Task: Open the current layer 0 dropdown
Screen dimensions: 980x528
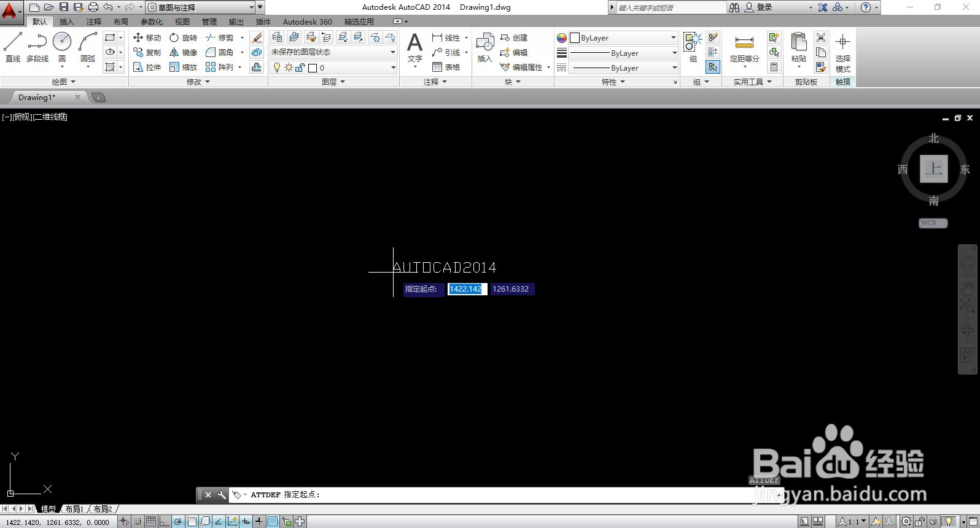Action: point(333,68)
